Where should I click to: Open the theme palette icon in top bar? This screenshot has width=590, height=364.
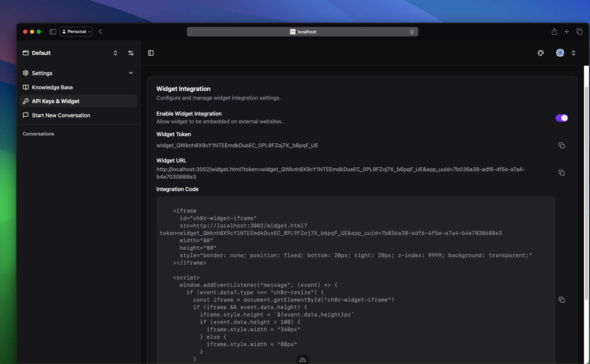tap(541, 53)
